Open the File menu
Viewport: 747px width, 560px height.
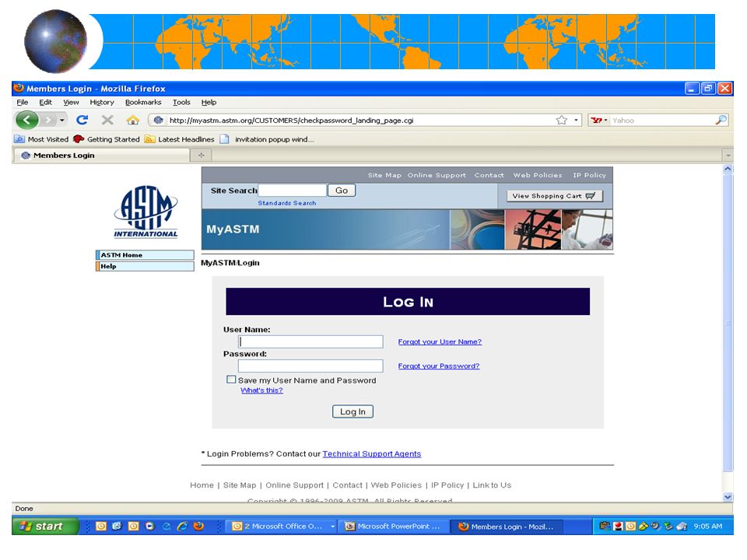pyautogui.click(x=22, y=102)
